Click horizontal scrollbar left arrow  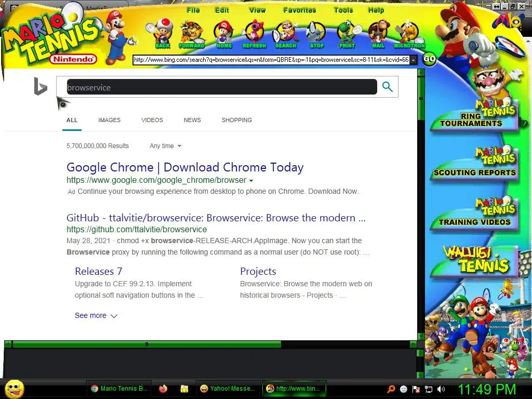tap(8, 344)
